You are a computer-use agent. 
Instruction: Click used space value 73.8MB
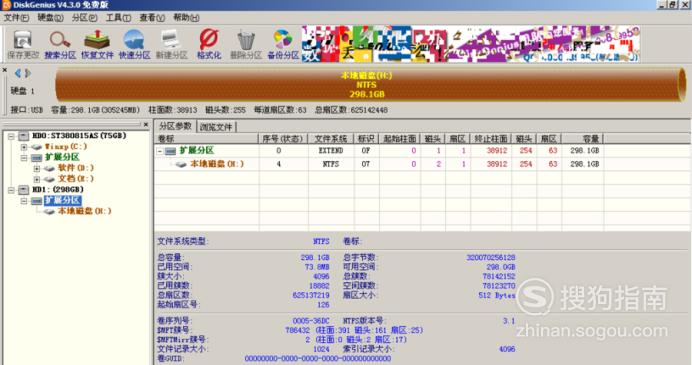tap(317, 267)
